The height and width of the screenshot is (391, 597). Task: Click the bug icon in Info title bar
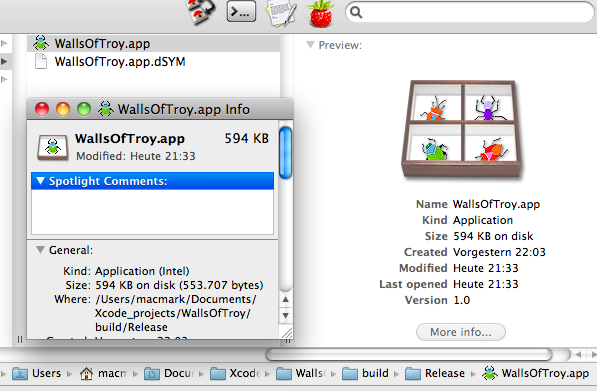click(x=105, y=109)
